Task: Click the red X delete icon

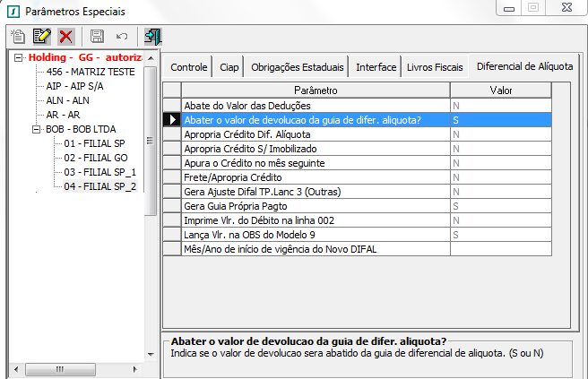Action: coord(65,37)
